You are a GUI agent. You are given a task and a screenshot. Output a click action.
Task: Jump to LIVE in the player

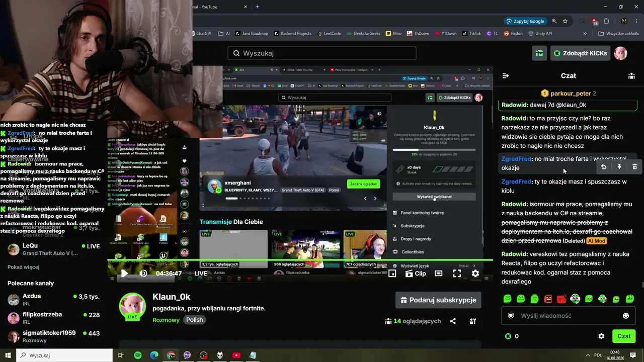[x=201, y=274]
